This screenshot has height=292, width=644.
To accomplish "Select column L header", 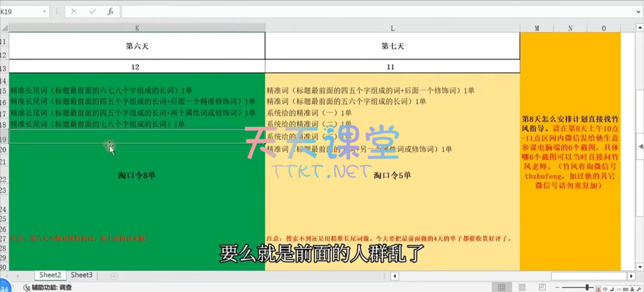I will point(392,28).
